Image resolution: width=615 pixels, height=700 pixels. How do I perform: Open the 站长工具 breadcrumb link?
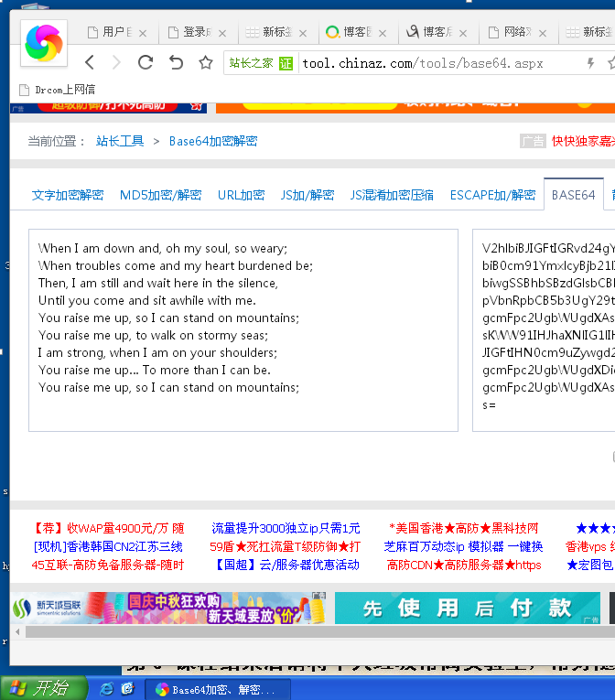click(120, 141)
